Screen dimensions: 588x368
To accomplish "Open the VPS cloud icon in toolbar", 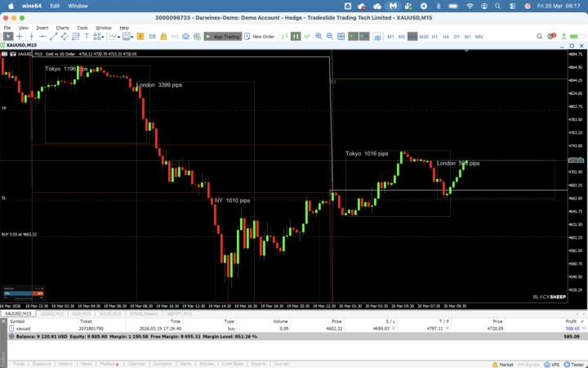I will point(185,37).
